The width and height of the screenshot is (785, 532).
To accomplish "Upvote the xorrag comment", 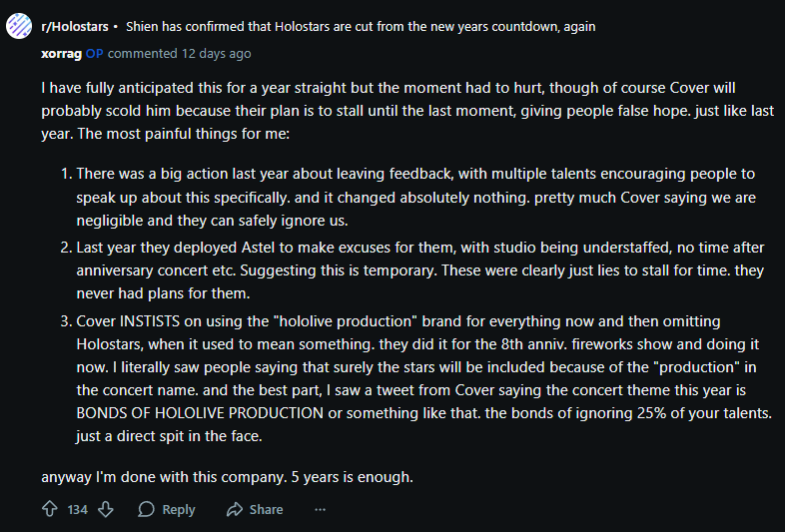I will 49,509.
